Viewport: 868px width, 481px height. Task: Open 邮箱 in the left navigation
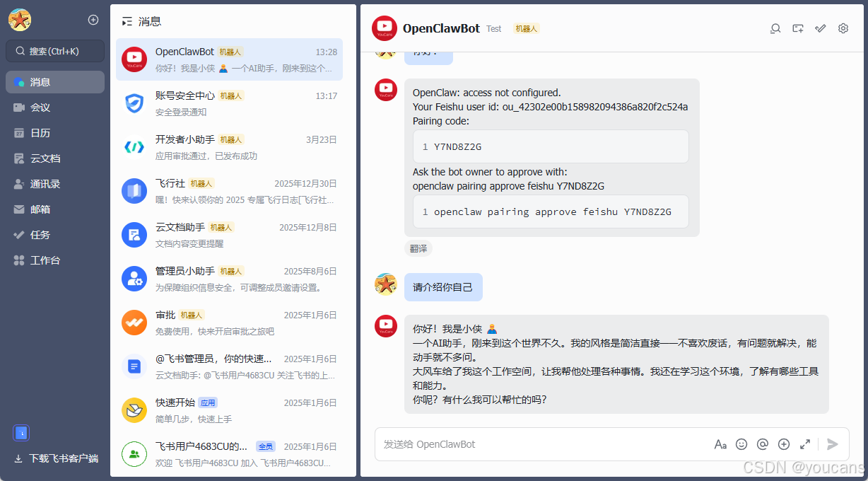[55, 209]
